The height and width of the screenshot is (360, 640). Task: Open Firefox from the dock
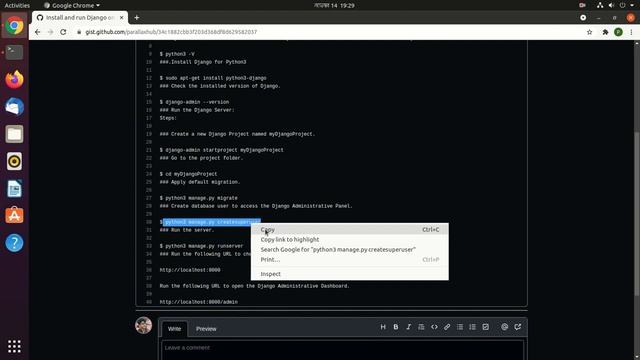[x=14, y=79]
